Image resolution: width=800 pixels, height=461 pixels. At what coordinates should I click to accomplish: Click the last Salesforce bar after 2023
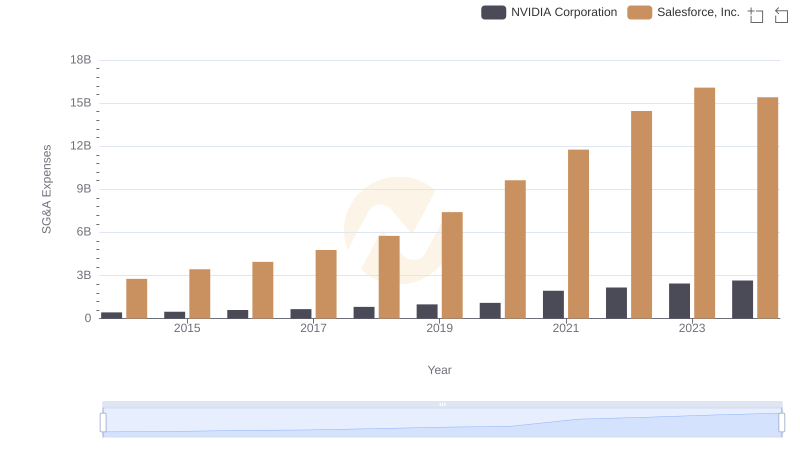coord(767,208)
